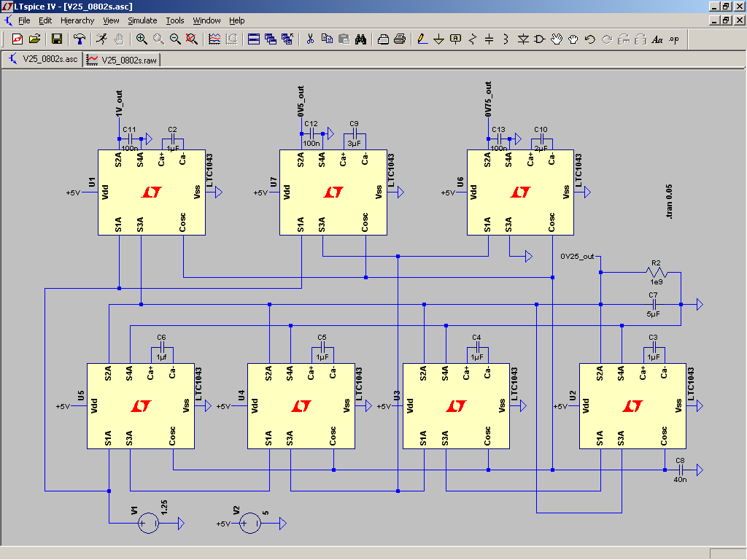Open the Tools menu
The height and width of the screenshot is (560, 747).
[175, 20]
